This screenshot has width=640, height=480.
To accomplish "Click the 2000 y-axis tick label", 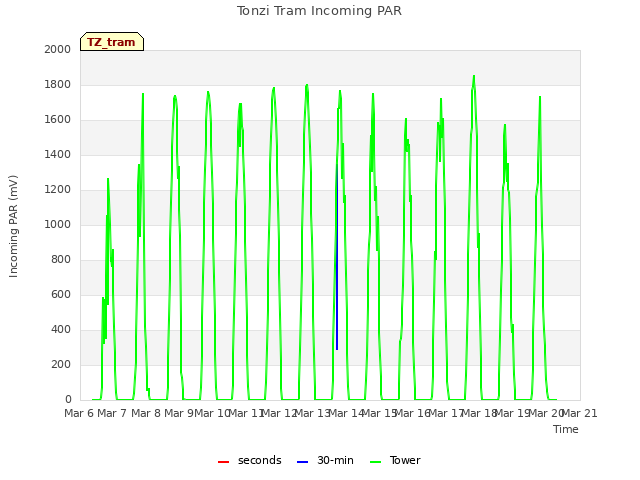I will 58,49.
